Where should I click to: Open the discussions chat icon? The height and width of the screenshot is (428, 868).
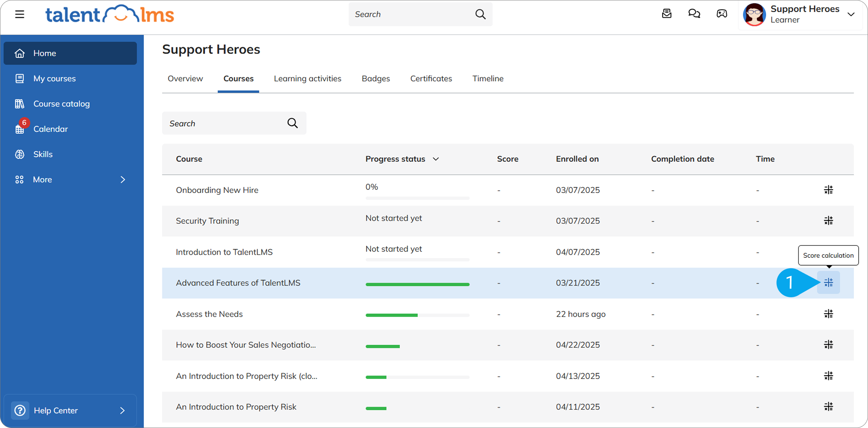click(694, 14)
